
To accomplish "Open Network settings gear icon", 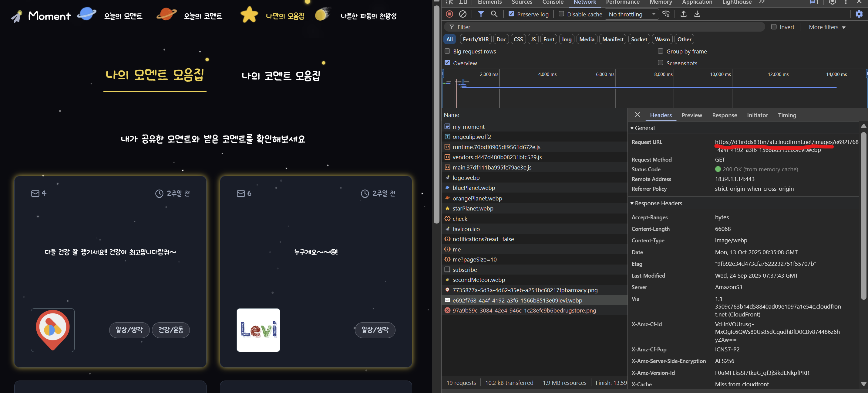I will pos(859,14).
